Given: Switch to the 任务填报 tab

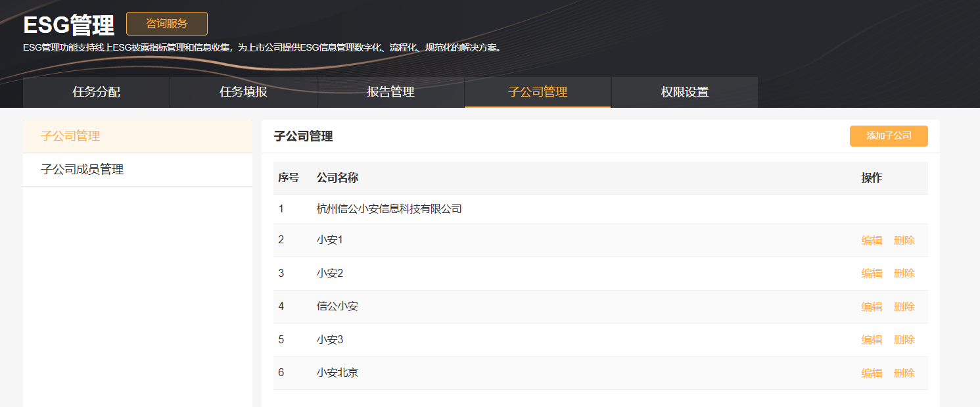Looking at the screenshot, I should pos(243,92).
